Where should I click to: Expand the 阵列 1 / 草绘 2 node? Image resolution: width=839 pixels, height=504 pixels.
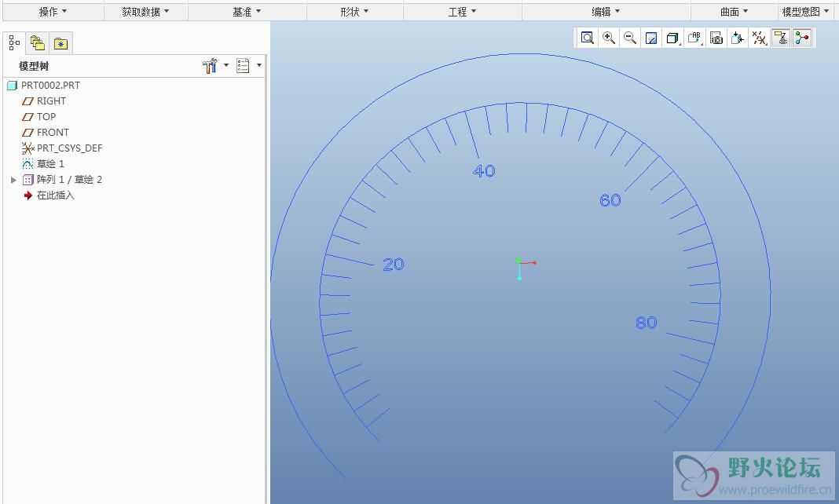coord(13,180)
